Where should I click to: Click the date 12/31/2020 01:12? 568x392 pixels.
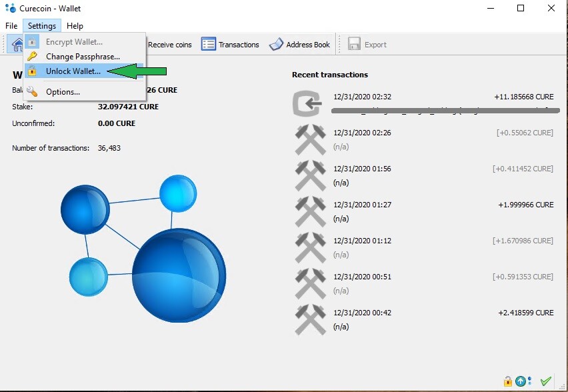(362, 241)
